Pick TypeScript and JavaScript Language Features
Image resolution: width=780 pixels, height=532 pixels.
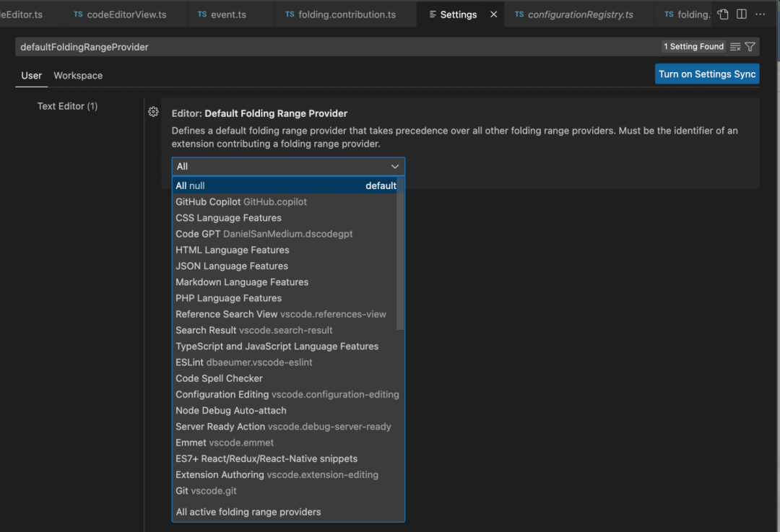click(277, 346)
